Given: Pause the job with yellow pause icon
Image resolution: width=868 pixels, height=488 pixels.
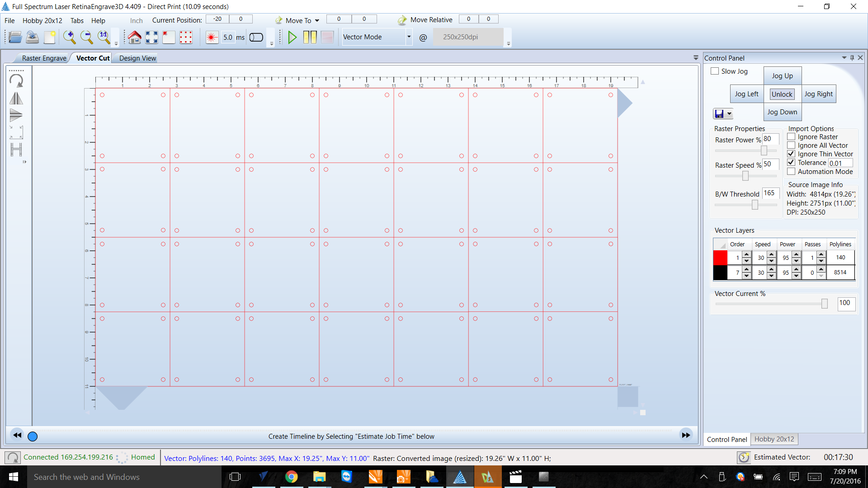Looking at the screenshot, I should coord(310,37).
